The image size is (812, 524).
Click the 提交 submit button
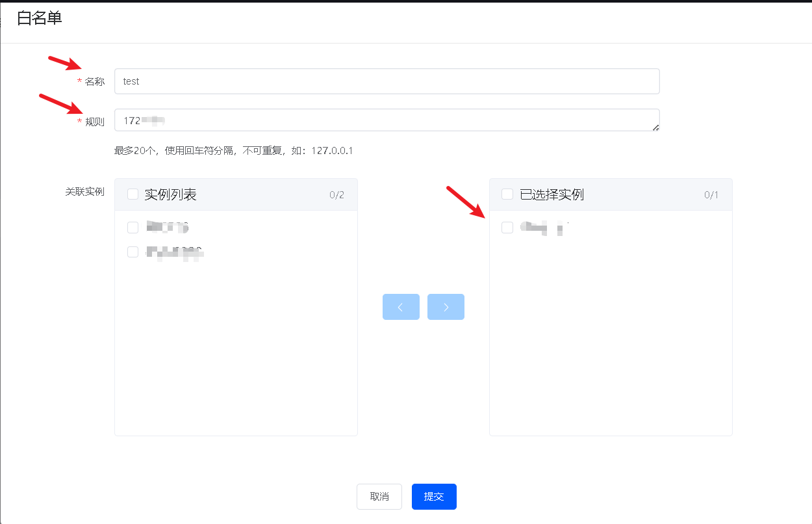pyautogui.click(x=434, y=497)
